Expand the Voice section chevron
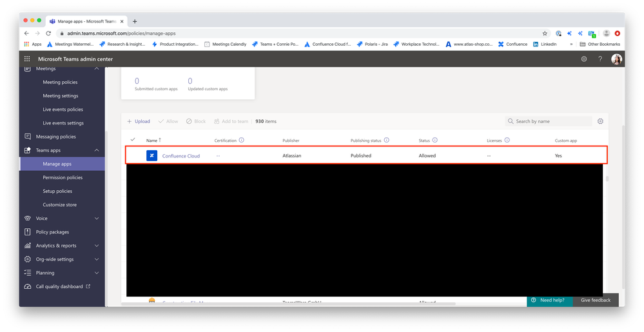 click(x=97, y=218)
